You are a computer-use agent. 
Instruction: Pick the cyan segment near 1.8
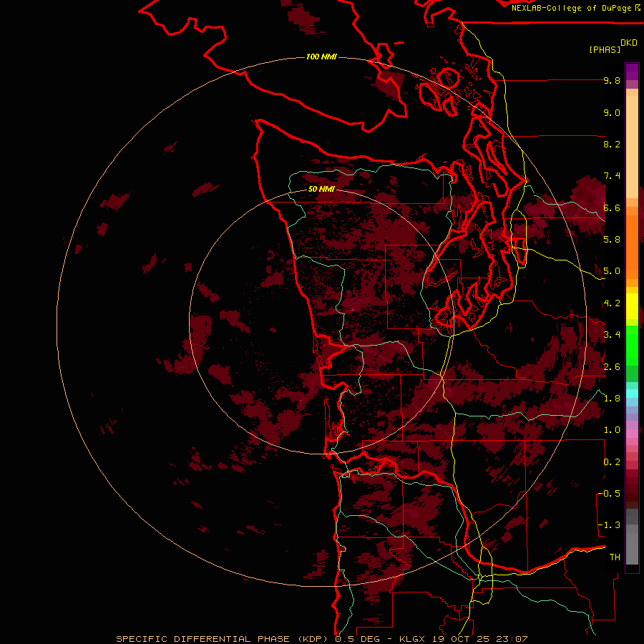pyautogui.click(x=632, y=394)
